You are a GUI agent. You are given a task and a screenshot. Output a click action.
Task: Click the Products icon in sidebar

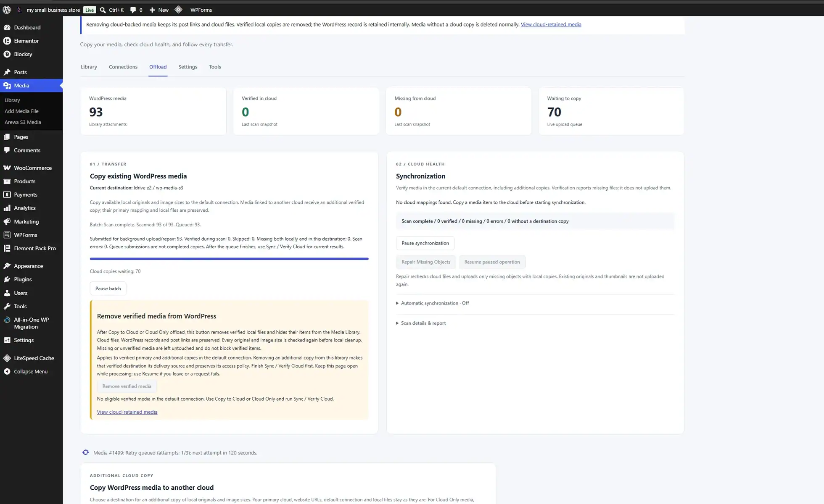[7, 181]
